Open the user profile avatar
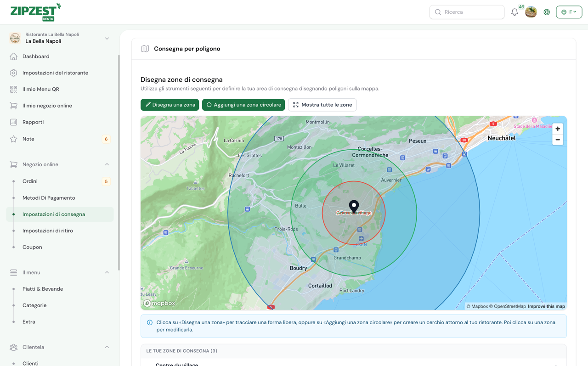 531,12
